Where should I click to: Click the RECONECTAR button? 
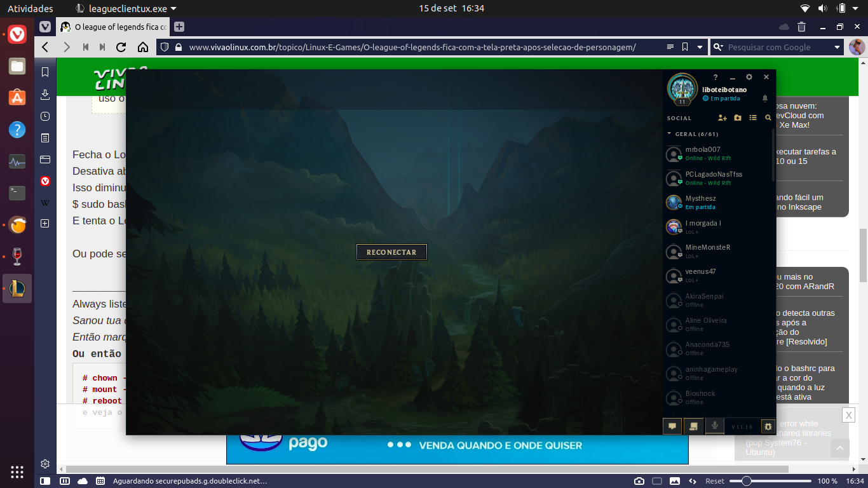coord(391,252)
